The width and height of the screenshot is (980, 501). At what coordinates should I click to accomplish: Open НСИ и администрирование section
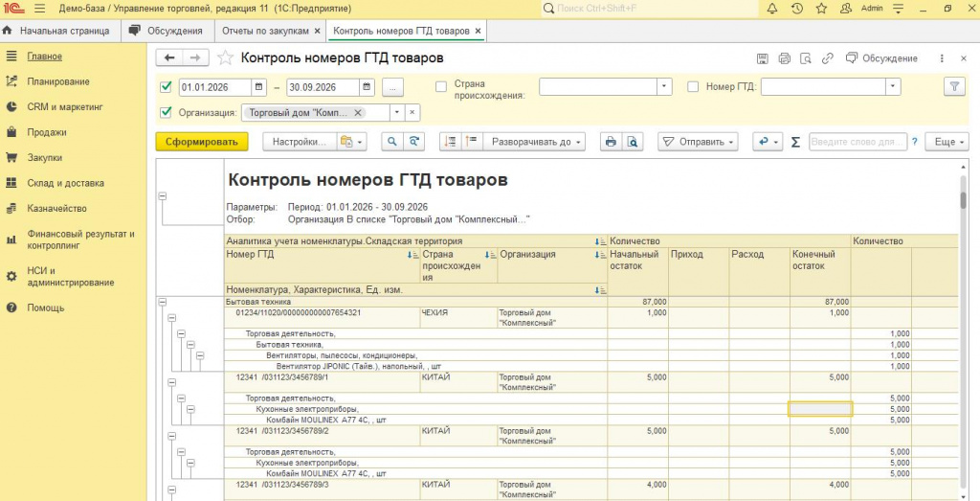pyautogui.click(x=71, y=277)
